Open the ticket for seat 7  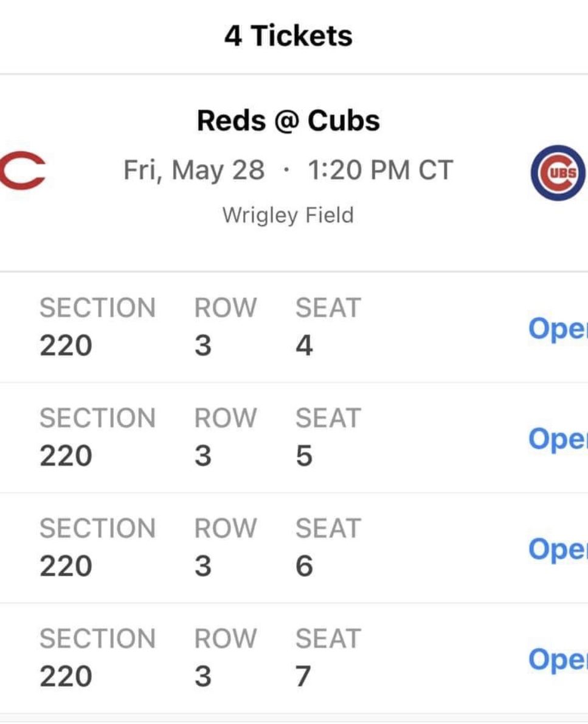pos(558,660)
